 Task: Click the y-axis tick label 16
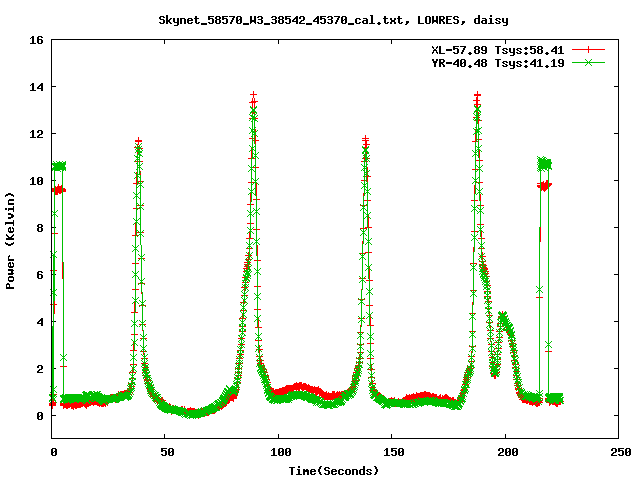point(37,40)
